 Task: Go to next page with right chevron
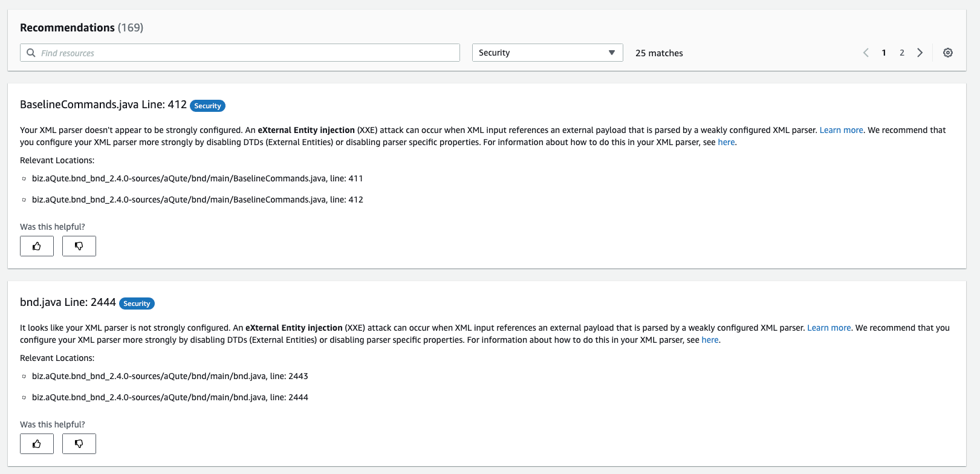tap(920, 53)
